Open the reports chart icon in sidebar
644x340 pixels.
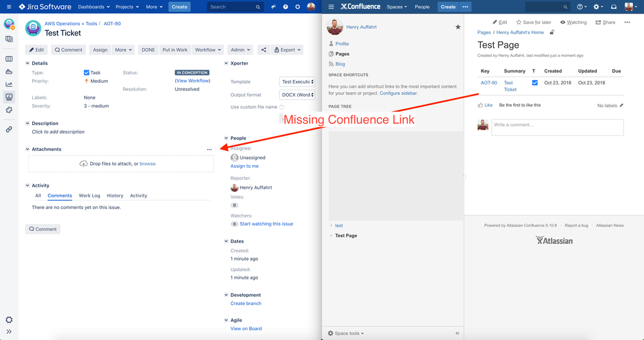pyautogui.click(x=8, y=85)
